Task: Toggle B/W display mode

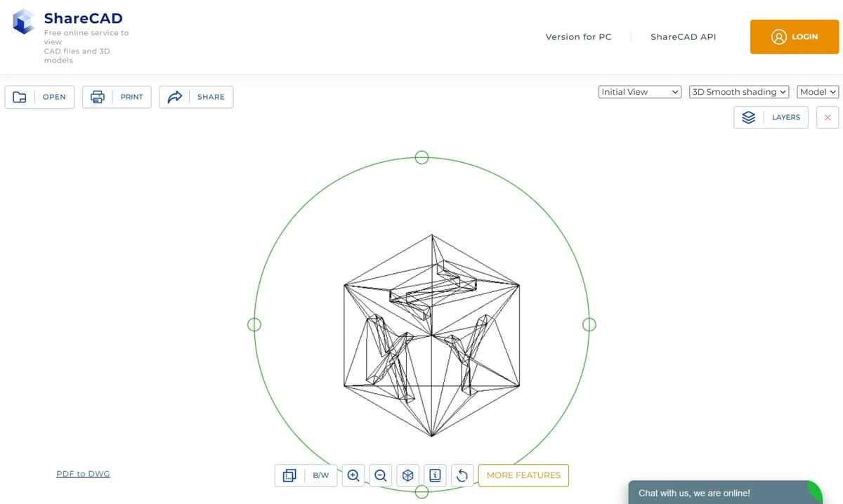Action: [x=321, y=475]
